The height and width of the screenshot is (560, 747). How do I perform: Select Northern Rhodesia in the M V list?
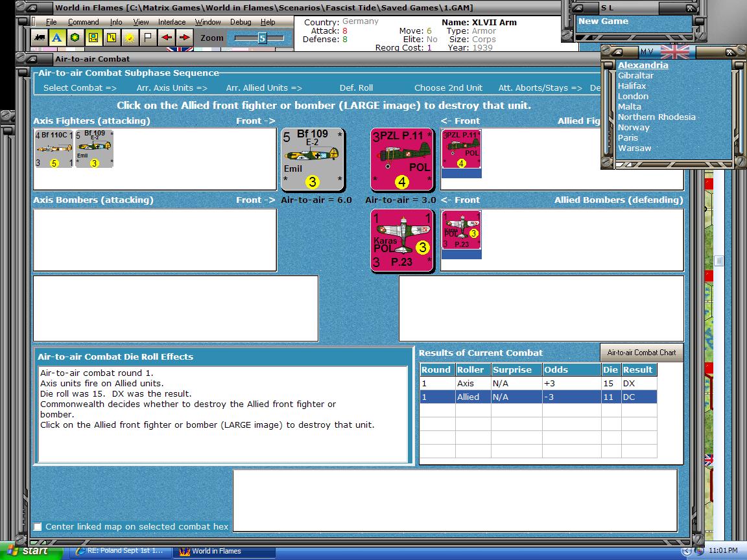[x=656, y=117]
